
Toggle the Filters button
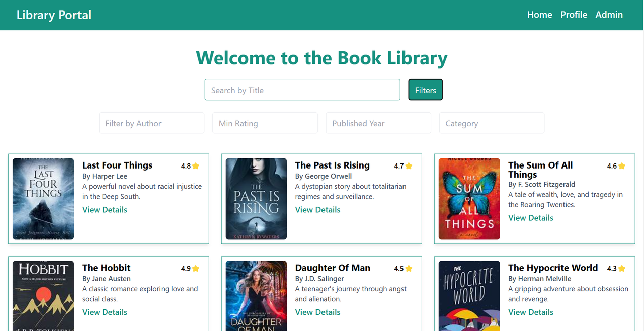426,90
